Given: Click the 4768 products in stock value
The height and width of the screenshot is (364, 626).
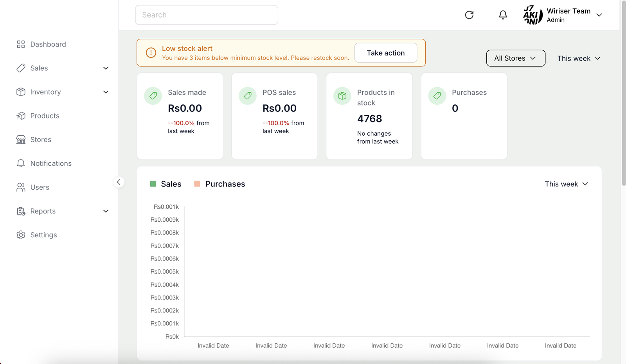Looking at the screenshot, I should point(369,119).
